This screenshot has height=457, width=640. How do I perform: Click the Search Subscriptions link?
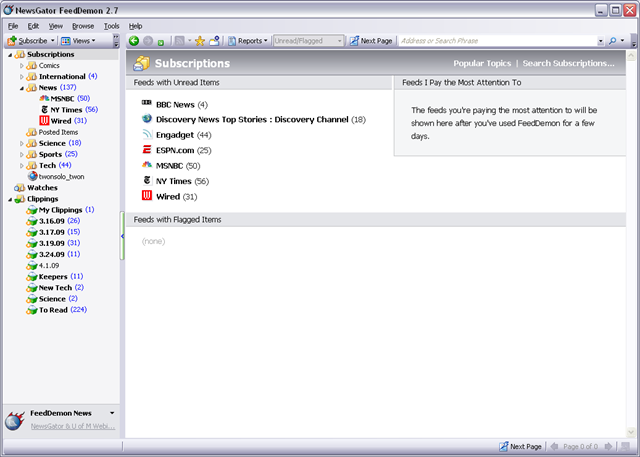point(568,63)
